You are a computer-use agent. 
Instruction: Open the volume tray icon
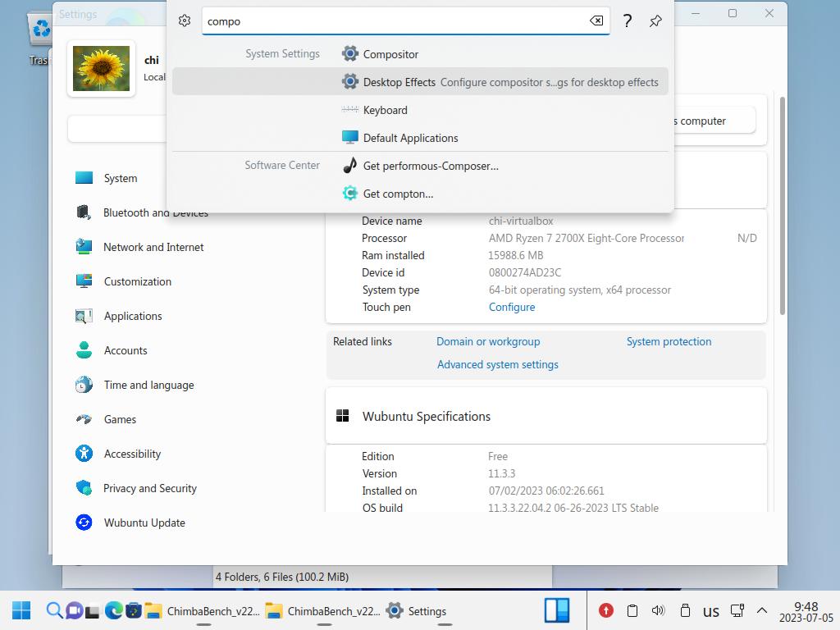(x=658, y=610)
